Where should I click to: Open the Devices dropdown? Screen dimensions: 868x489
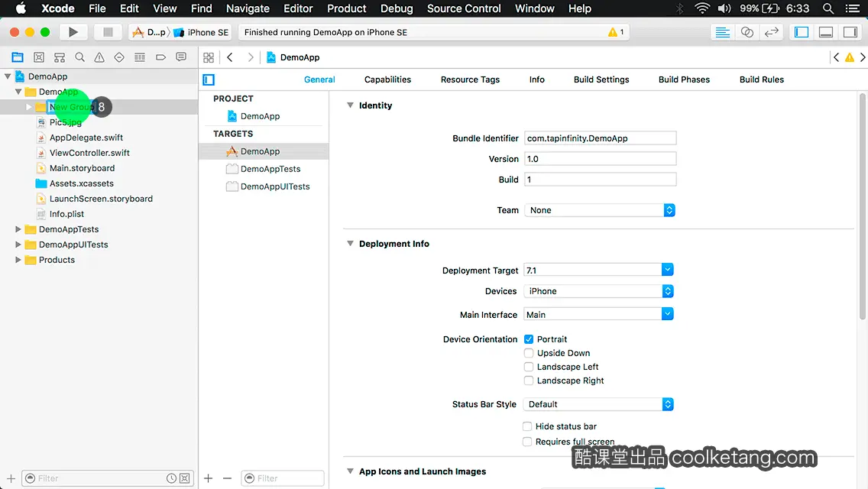tap(598, 291)
